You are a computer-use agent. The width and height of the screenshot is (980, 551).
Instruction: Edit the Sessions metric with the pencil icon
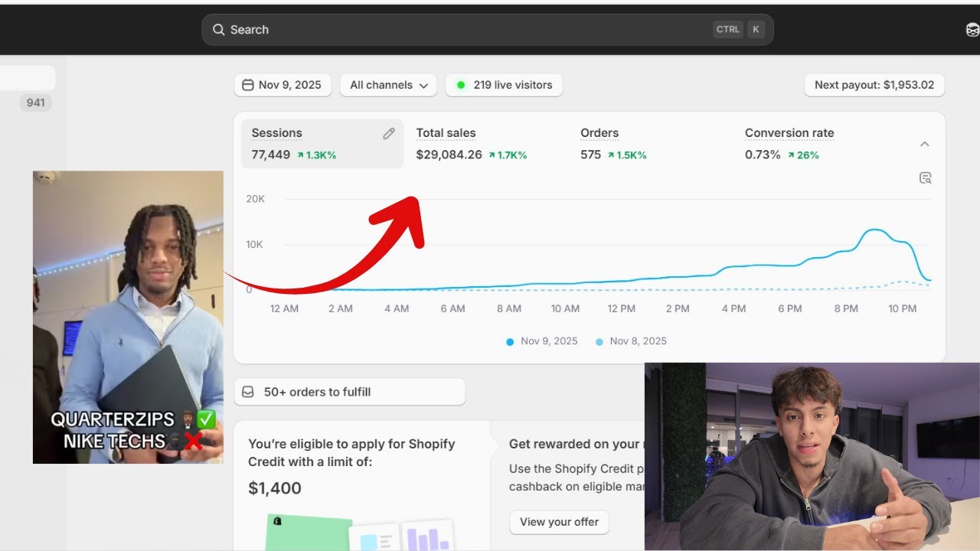click(x=389, y=134)
